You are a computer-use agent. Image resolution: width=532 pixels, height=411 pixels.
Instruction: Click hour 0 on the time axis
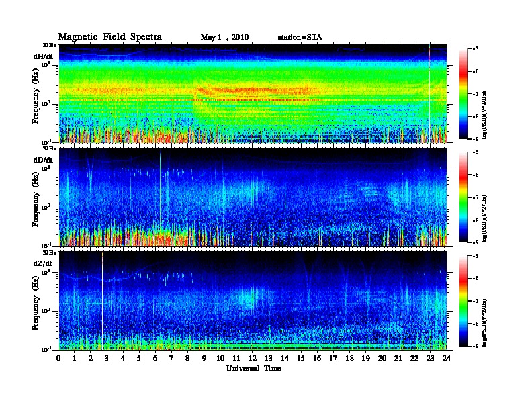58,359
